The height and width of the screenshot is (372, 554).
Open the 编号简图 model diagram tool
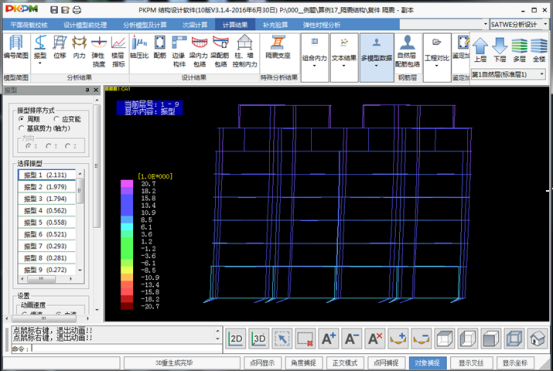point(16,47)
